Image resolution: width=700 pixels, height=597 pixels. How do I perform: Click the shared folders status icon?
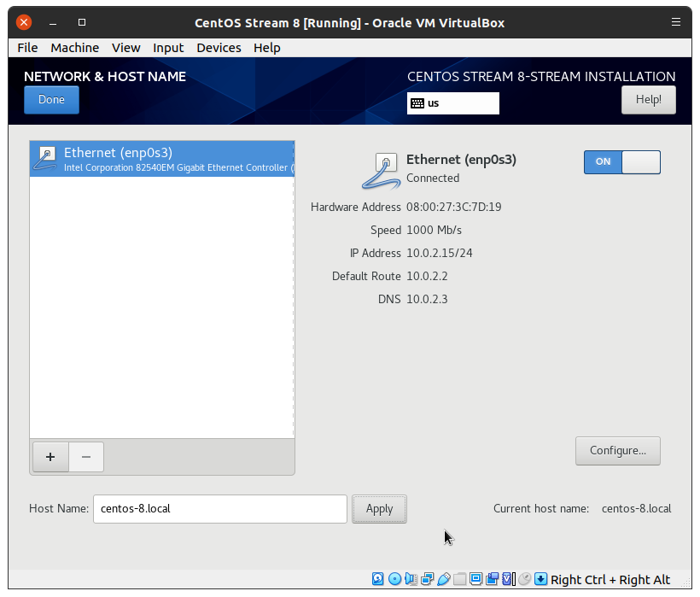pos(459,579)
